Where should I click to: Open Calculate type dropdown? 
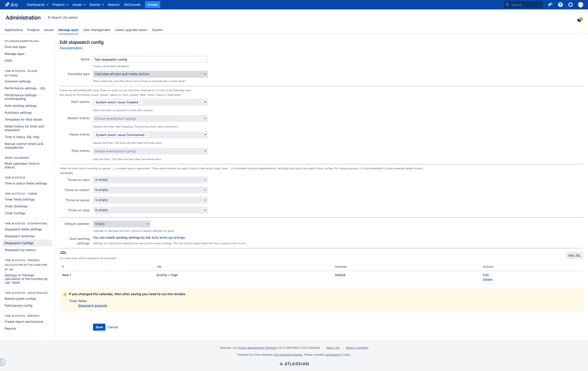[150, 74]
